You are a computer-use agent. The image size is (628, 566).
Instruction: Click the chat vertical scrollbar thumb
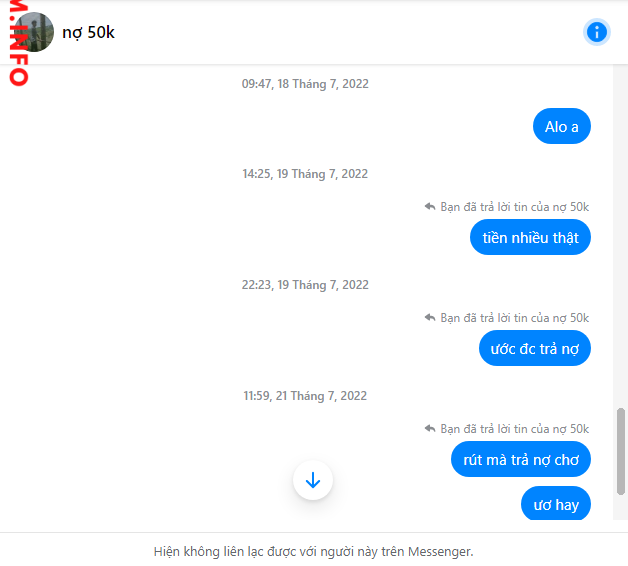tap(621, 450)
